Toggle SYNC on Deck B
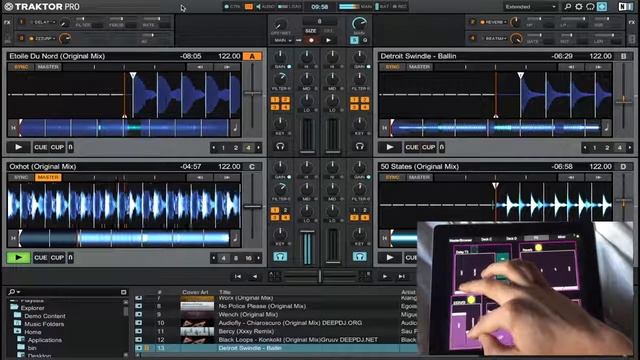 [393, 67]
